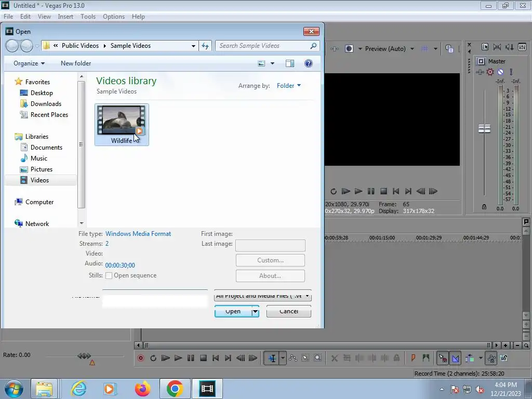Click the Search Sample Videos field

(x=268, y=46)
